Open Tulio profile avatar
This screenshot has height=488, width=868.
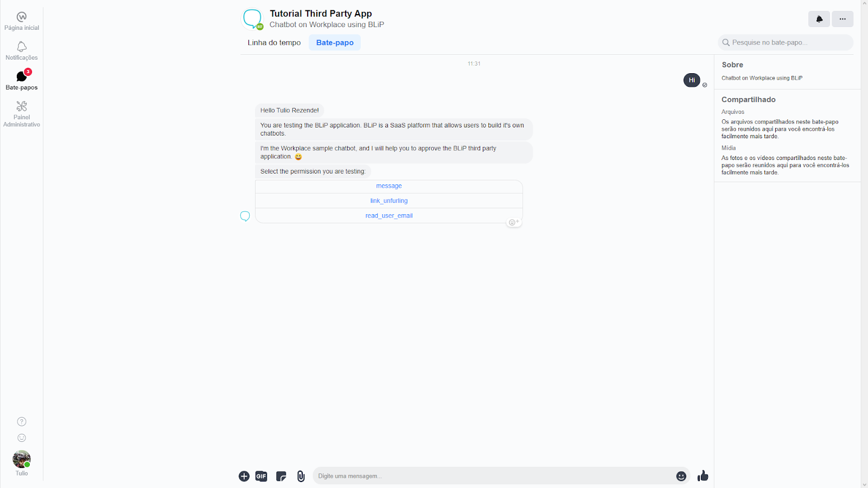tap(22, 459)
